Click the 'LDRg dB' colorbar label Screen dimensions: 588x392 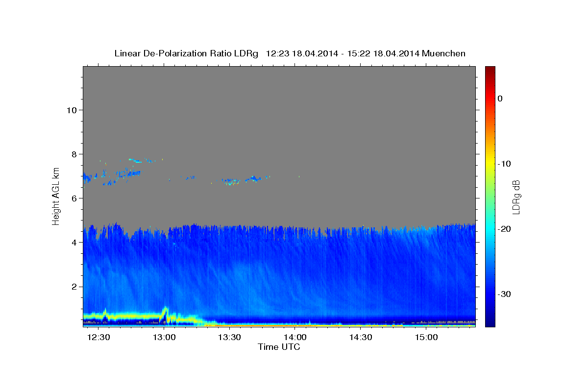point(516,197)
